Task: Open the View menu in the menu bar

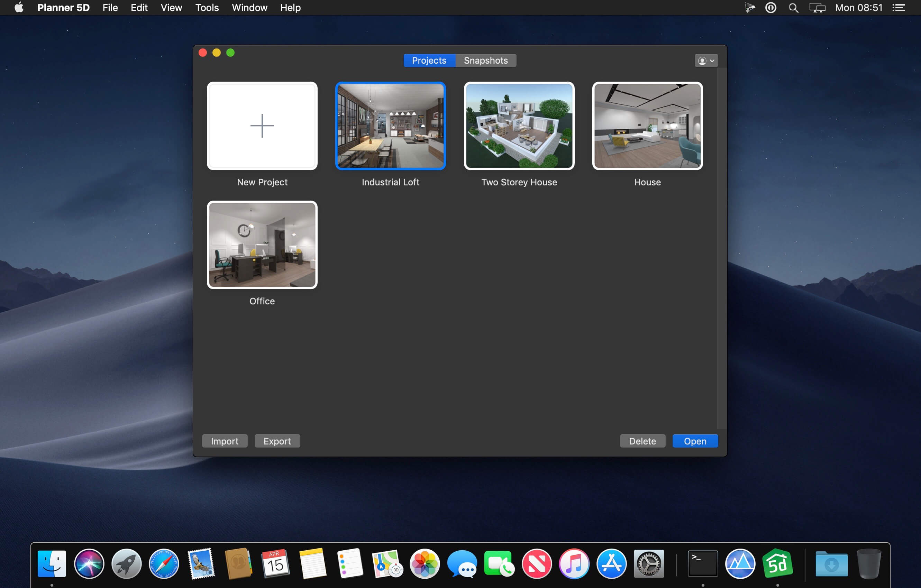Action: tap(171, 8)
